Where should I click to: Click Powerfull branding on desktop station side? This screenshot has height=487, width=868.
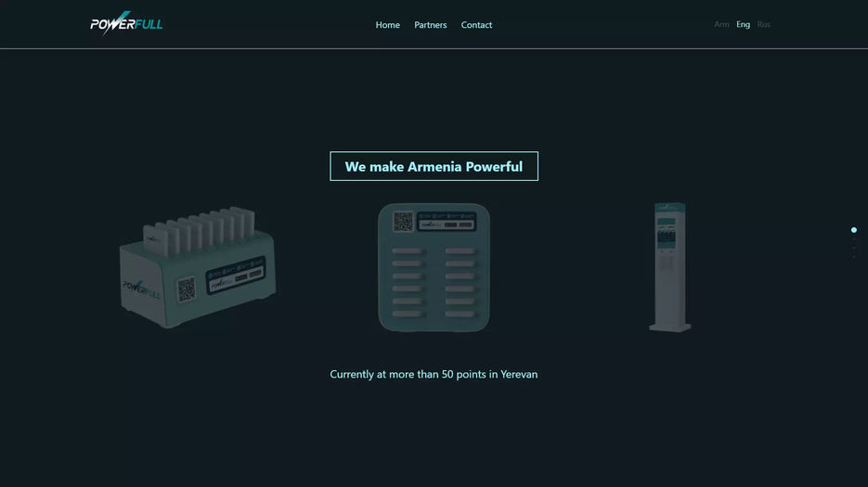(x=142, y=289)
